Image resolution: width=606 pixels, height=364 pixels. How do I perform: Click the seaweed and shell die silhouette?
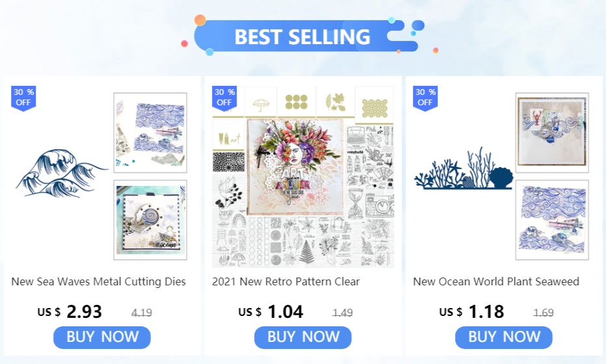[464, 169]
